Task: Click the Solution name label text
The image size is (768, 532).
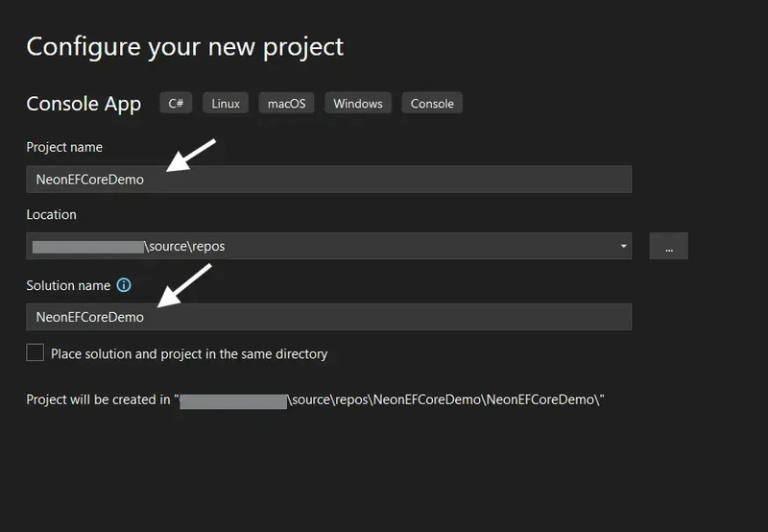Action: (x=68, y=285)
